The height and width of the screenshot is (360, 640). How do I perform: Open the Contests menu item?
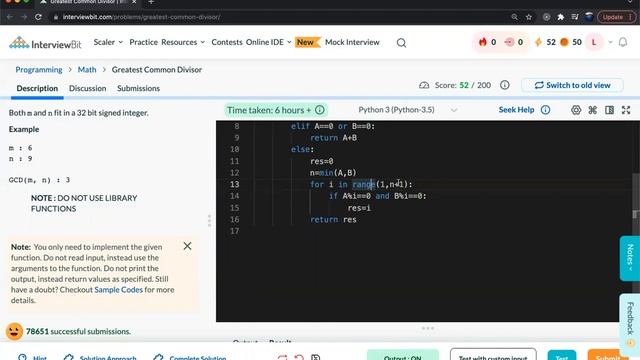pyautogui.click(x=227, y=42)
